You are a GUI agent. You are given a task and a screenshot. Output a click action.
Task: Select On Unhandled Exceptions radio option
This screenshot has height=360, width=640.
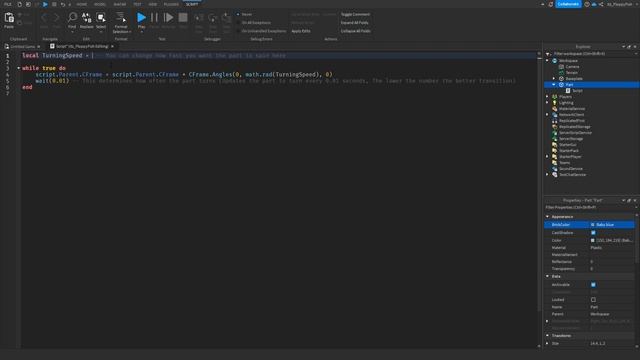coord(238,31)
